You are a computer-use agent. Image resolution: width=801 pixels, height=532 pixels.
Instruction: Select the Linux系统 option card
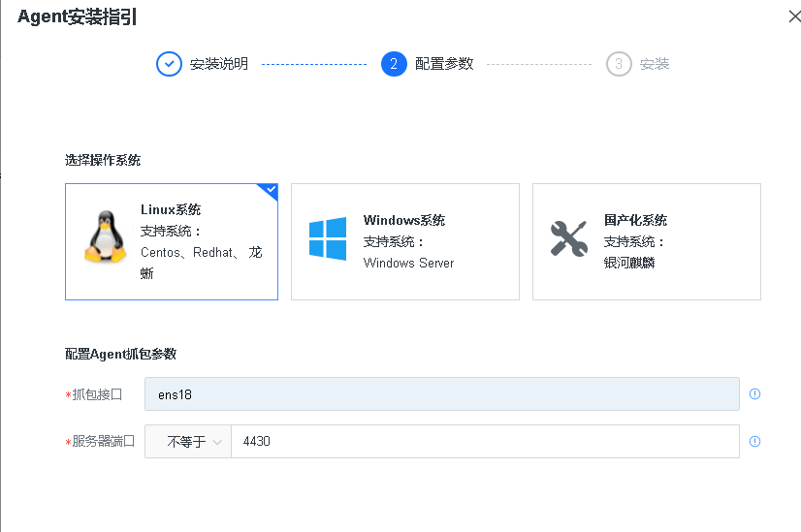click(x=172, y=242)
